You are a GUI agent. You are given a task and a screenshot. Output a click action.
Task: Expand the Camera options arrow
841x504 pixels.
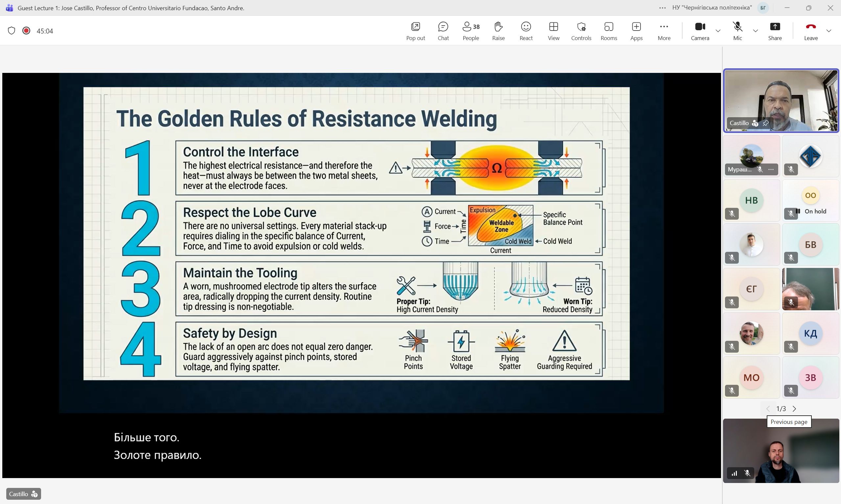(718, 31)
